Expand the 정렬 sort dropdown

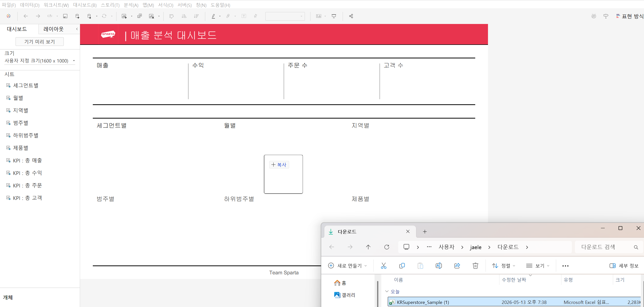[504, 266]
